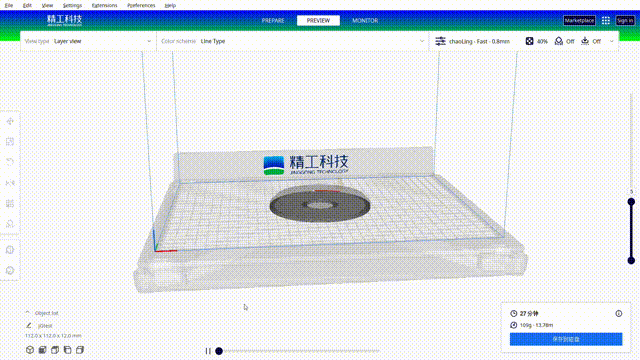This screenshot has height=360, width=640.
Task: Open the Edit menu
Action: tap(27, 5)
